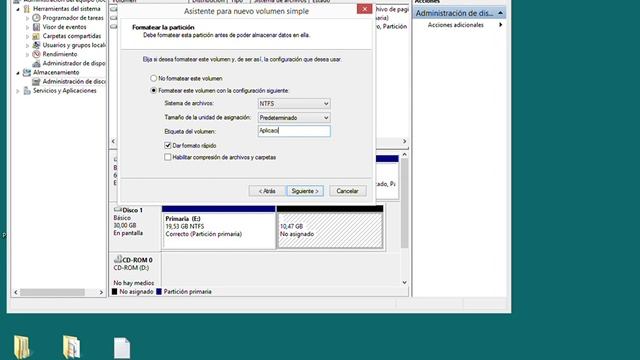
Task: Click the blue Partición primaria legend swatch
Action: tap(159, 291)
